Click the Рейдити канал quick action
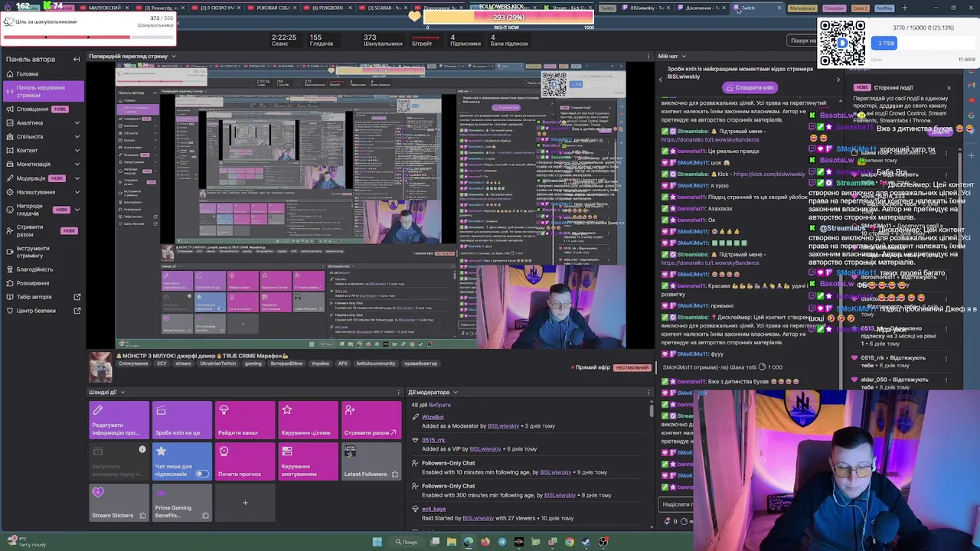980x551 pixels. 244,420
